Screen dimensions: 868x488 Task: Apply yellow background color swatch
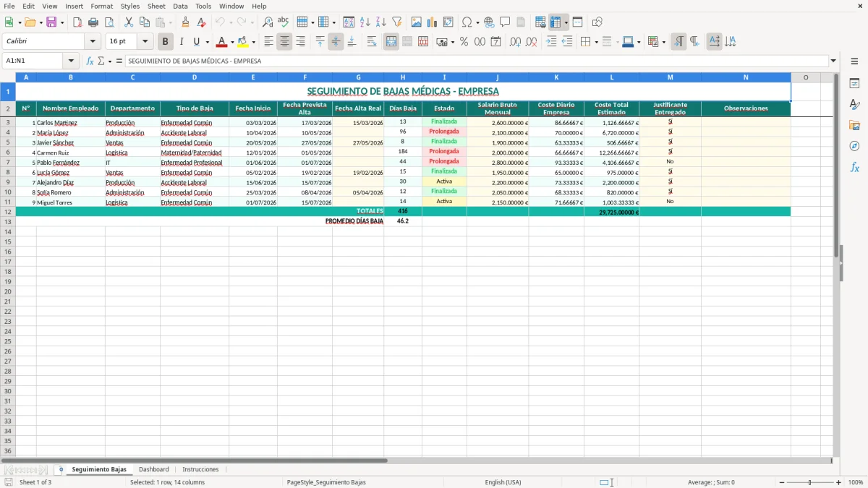coord(243,42)
